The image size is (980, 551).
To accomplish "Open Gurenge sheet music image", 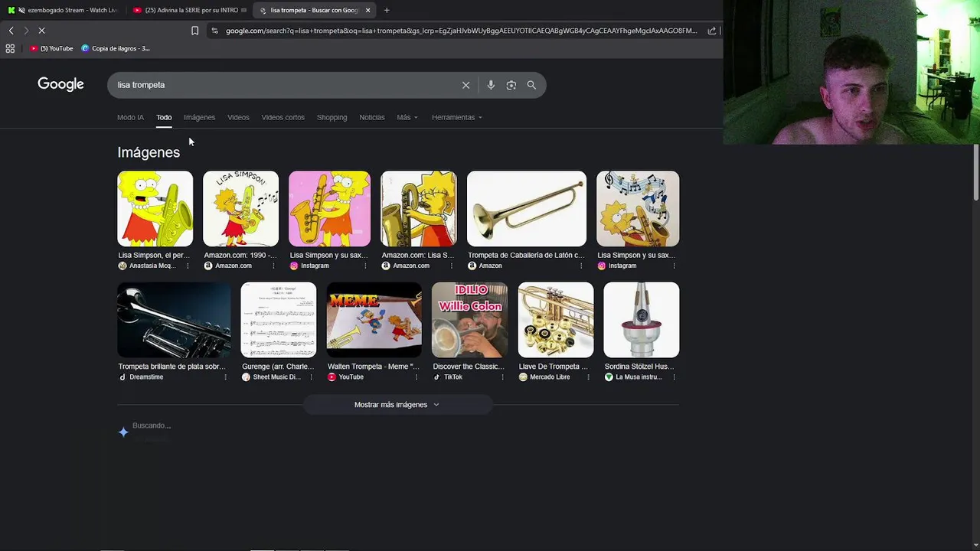I will point(279,320).
